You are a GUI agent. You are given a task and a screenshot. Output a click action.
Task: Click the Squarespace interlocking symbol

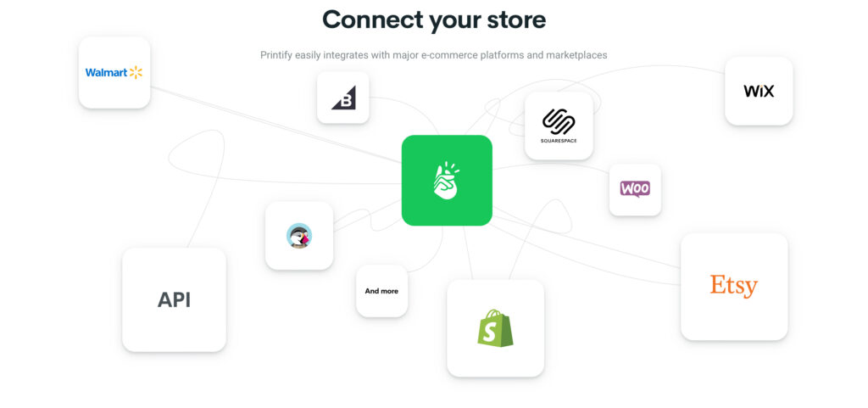click(559, 121)
